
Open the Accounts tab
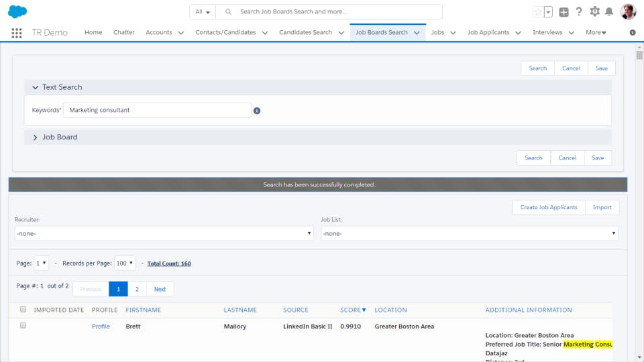pos(159,32)
